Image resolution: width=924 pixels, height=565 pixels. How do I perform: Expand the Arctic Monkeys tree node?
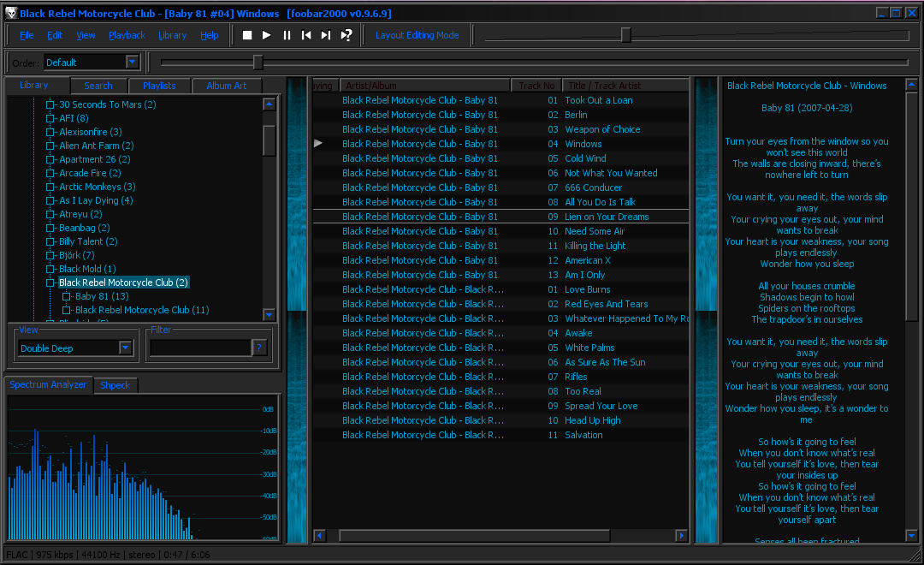click(x=49, y=187)
